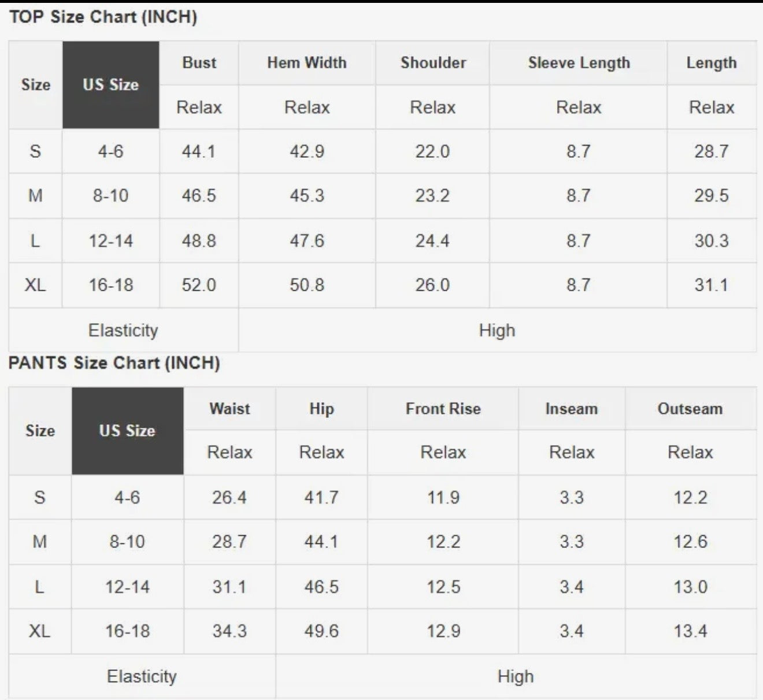Select the Inseam column header

[x=572, y=409]
